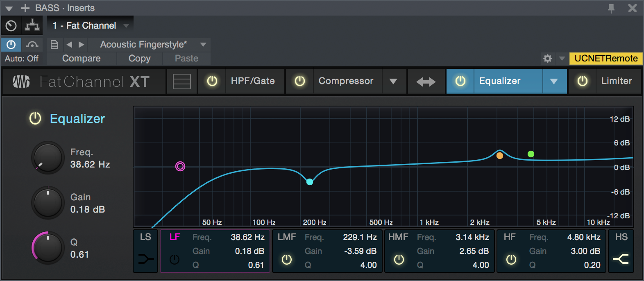
Task: Open the Equalizer model dropdown arrow
Action: pos(554,82)
